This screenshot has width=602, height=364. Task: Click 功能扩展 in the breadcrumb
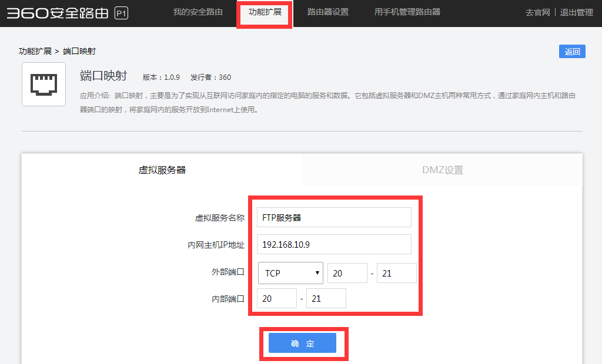pyautogui.click(x=35, y=52)
